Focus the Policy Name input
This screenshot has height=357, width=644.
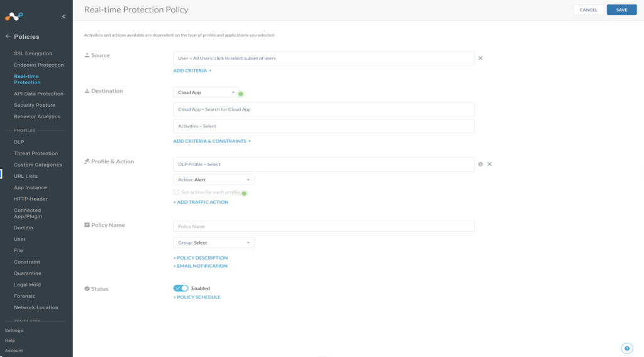point(324,226)
